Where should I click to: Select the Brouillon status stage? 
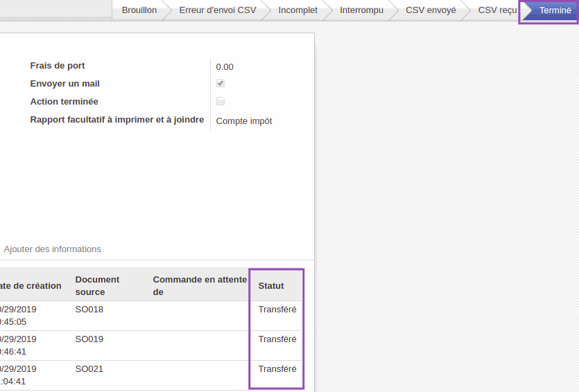click(139, 10)
